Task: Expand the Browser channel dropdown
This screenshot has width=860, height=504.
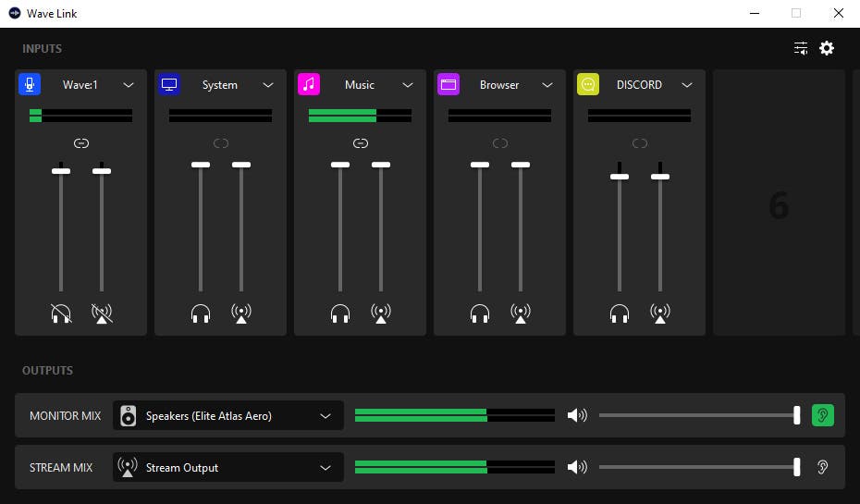Action: pos(547,85)
